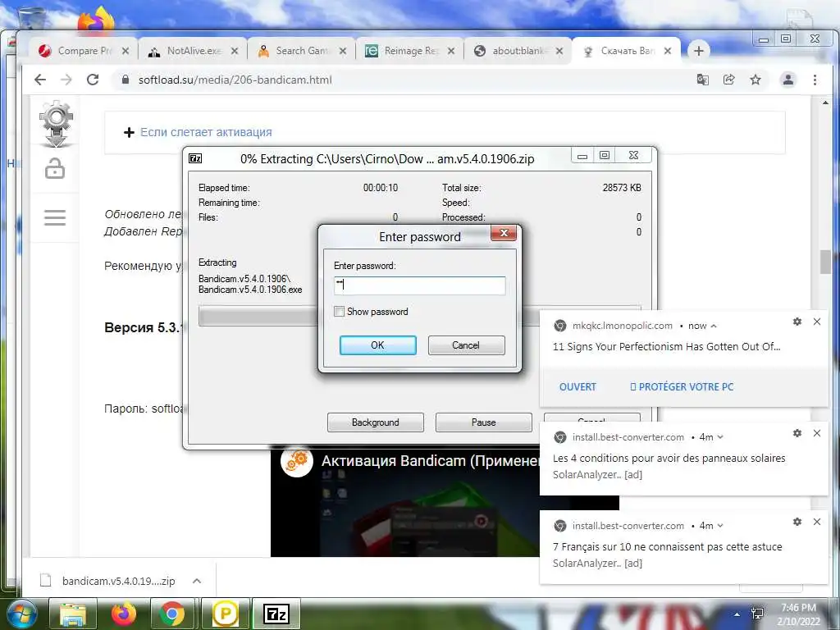Open the Translate page icon

(702, 80)
